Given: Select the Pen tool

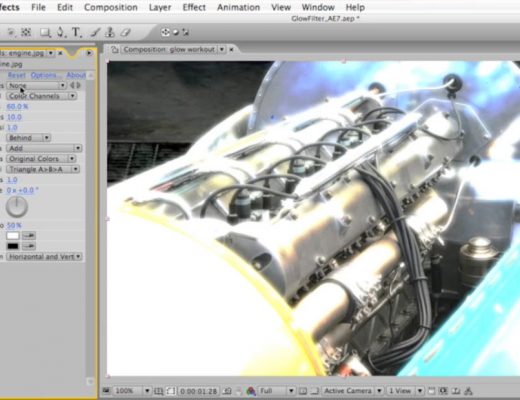Looking at the screenshot, I should point(61,32).
